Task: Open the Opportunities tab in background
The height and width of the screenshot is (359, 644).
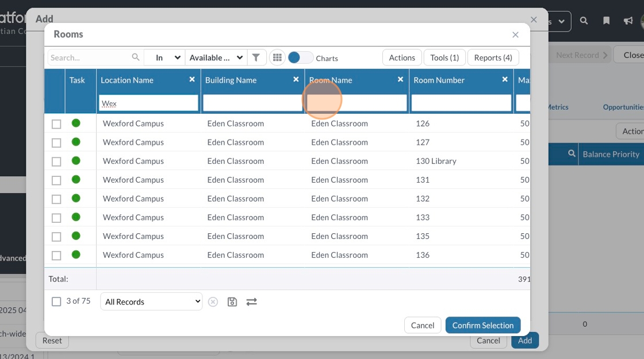Action: coord(623,107)
